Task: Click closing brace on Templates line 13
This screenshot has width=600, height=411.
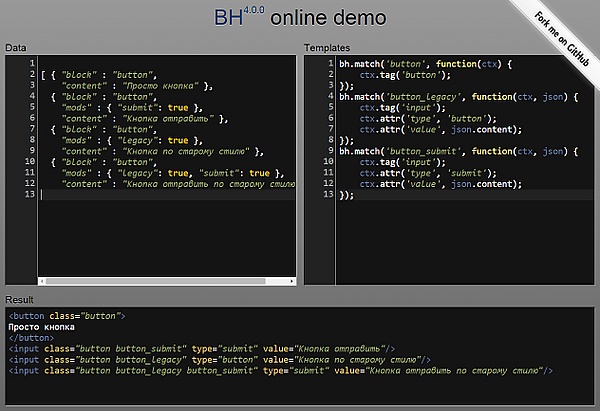Action: 347,195
